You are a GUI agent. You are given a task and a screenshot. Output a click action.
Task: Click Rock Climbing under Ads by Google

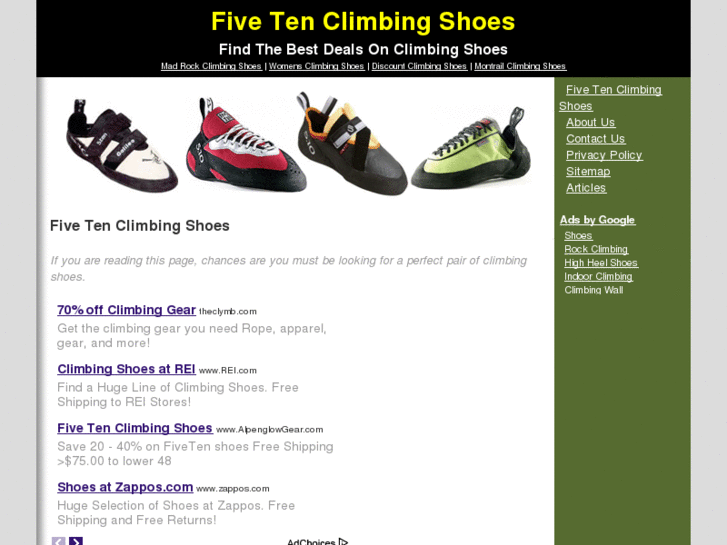point(596,249)
